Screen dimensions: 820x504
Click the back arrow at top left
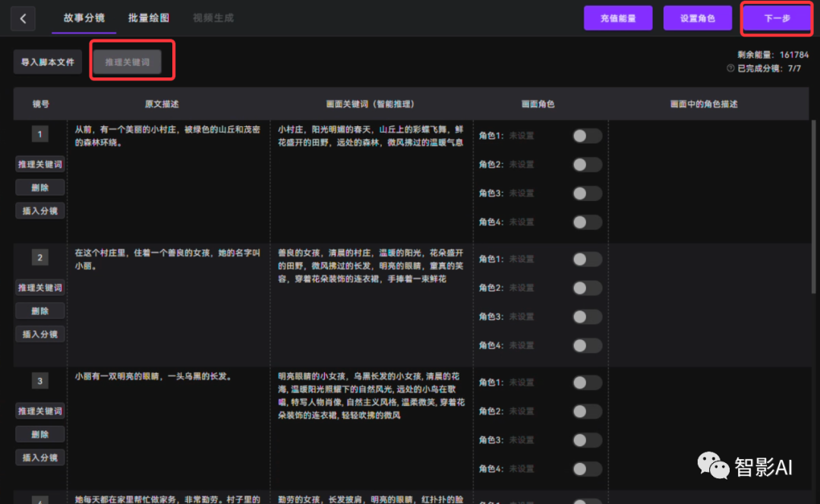point(23,17)
